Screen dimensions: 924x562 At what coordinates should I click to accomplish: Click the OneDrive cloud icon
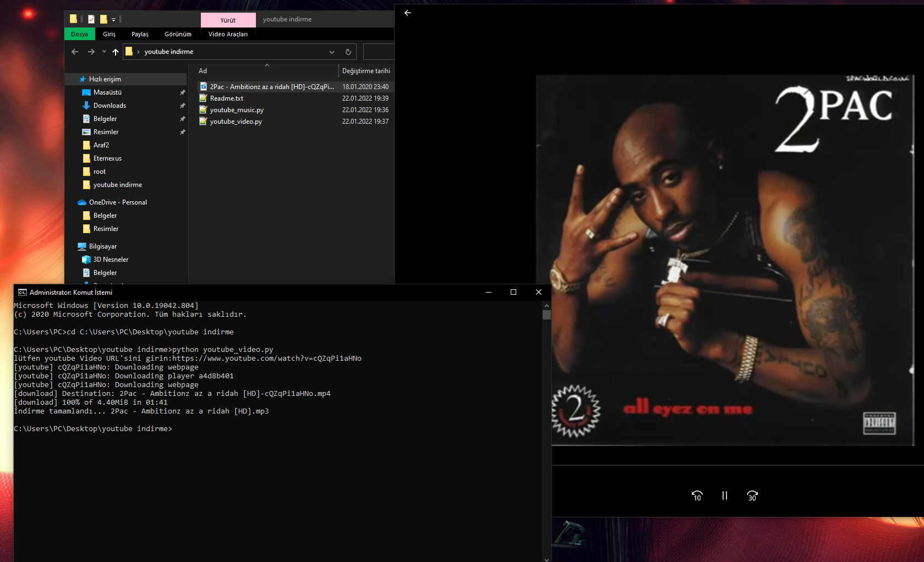82,202
